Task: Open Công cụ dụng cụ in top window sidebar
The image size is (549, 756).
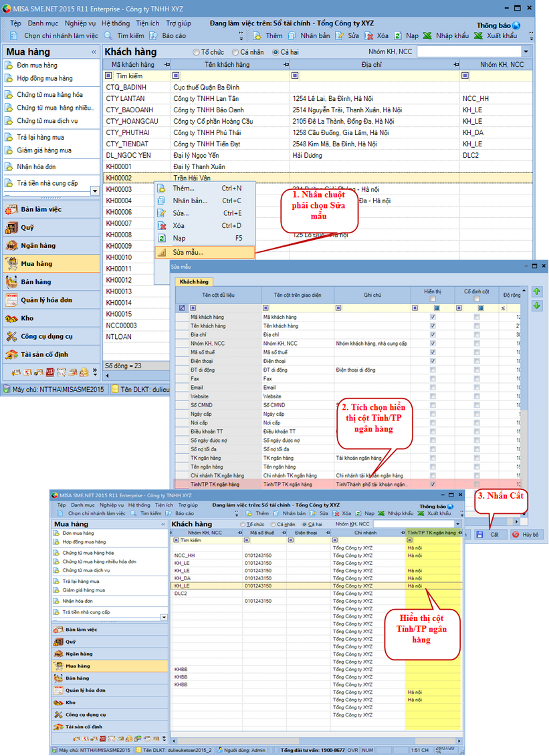Action: coord(51,336)
